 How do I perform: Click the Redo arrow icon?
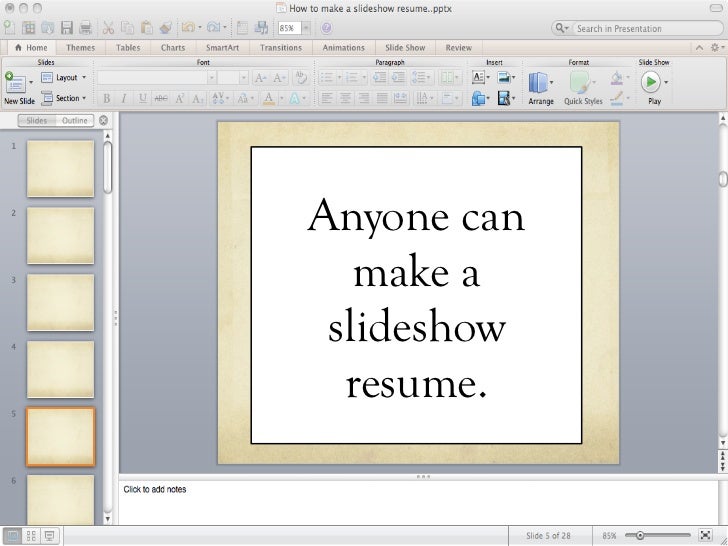213,28
